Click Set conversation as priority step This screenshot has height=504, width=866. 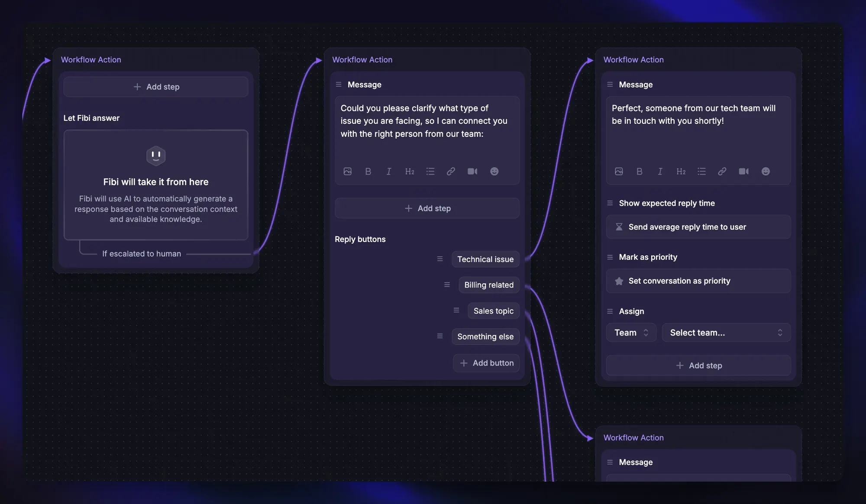698,281
